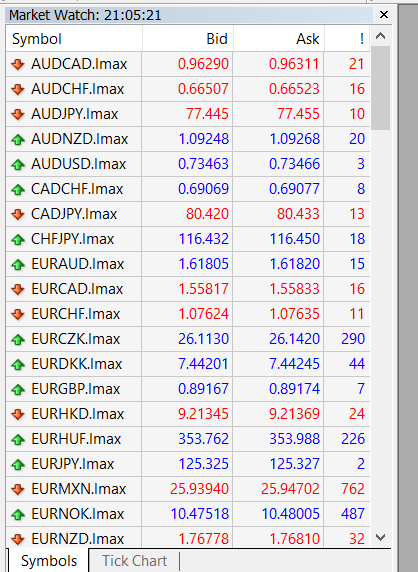Viewport: 418px width, 572px height.
Task: Click the AUDCHF ask price 0.66523
Action: tap(294, 89)
